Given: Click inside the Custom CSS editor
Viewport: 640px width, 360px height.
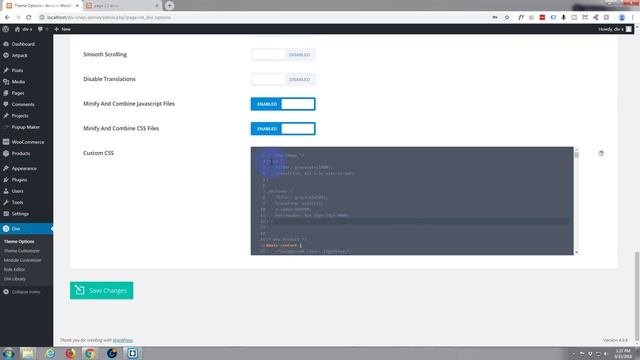Looking at the screenshot, I should [412, 201].
